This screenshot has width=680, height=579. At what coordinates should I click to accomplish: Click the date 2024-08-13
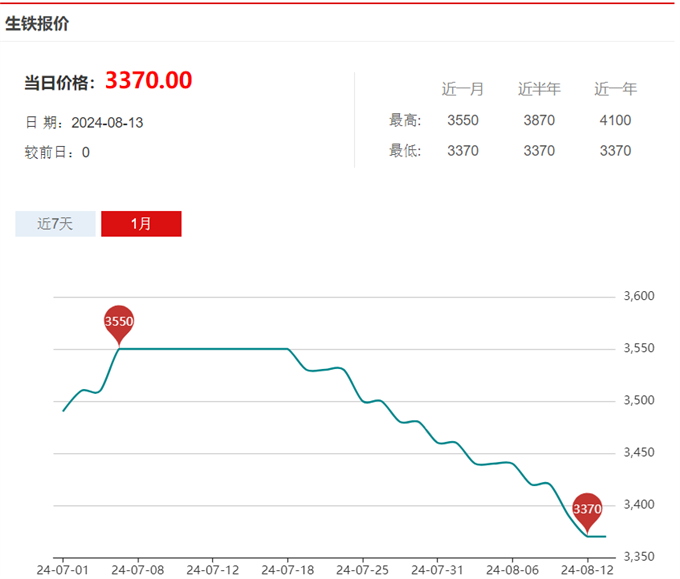pyautogui.click(x=107, y=123)
